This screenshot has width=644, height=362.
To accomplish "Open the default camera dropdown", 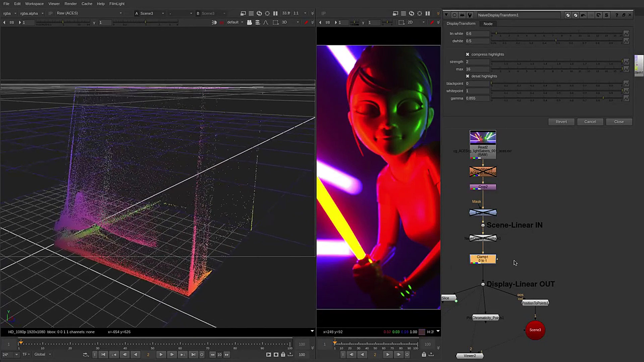I will (x=235, y=22).
